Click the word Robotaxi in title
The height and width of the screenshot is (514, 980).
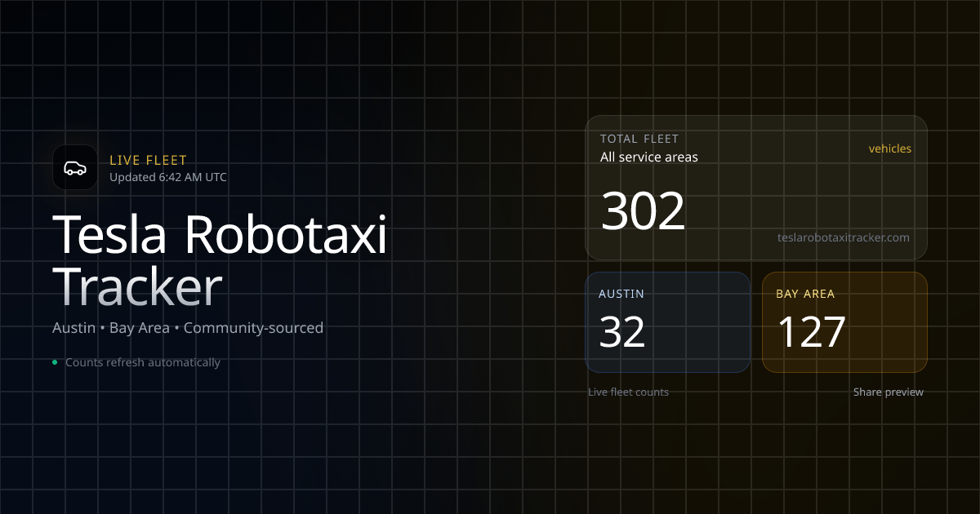point(286,235)
